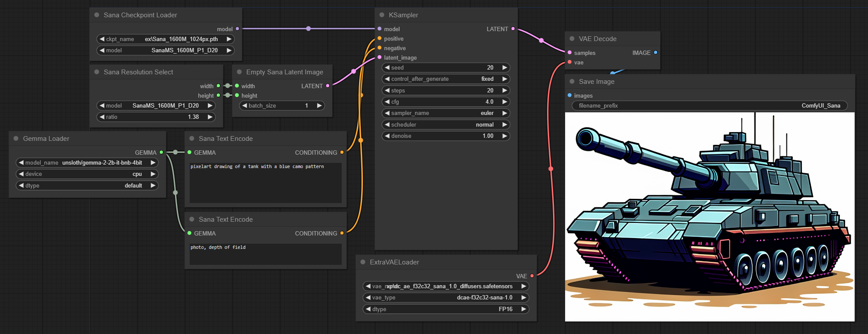The height and width of the screenshot is (334, 868).
Task: Increase the seed value with right arrow
Action: coord(504,68)
